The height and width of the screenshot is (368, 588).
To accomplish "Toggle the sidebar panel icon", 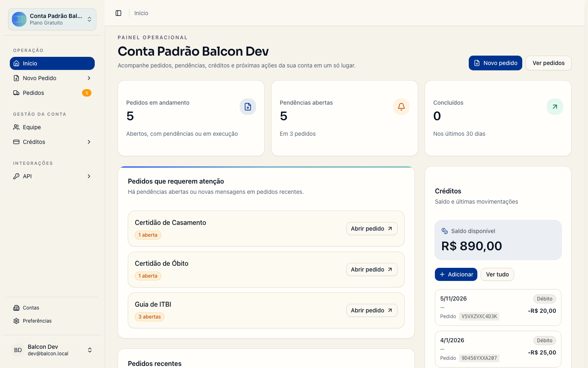I will tap(118, 13).
